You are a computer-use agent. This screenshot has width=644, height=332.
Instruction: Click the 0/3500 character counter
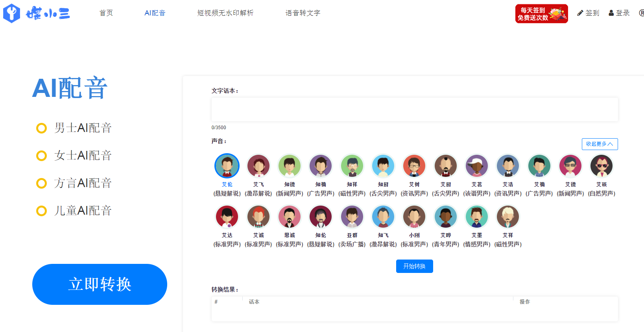point(219,128)
